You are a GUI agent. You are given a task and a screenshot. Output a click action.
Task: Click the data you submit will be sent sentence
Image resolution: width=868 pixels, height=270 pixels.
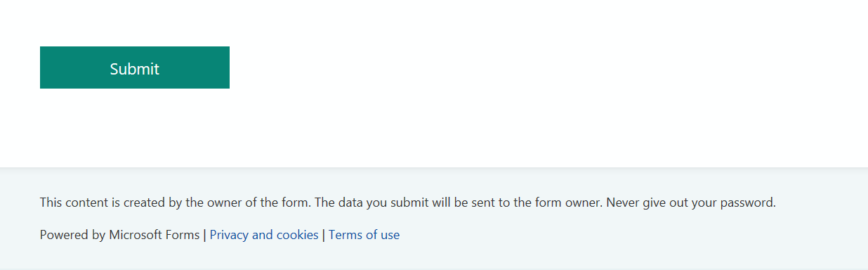(459, 202)
